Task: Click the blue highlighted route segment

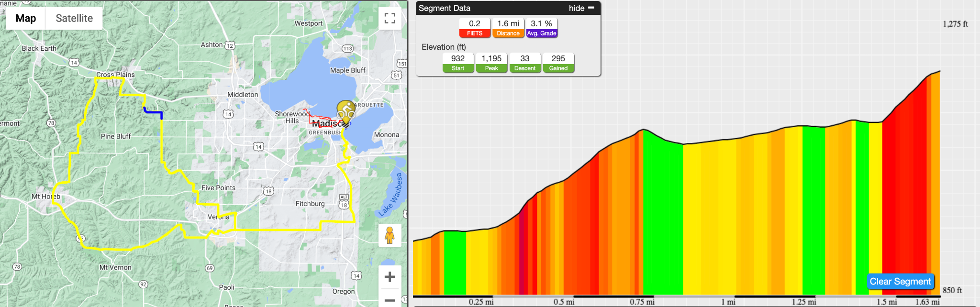Action: [x=153, y=112]
